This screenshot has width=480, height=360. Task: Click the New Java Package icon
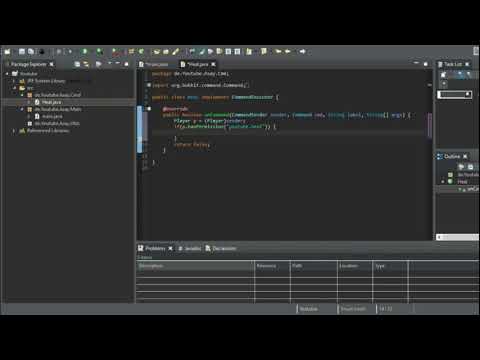[131, 51]
